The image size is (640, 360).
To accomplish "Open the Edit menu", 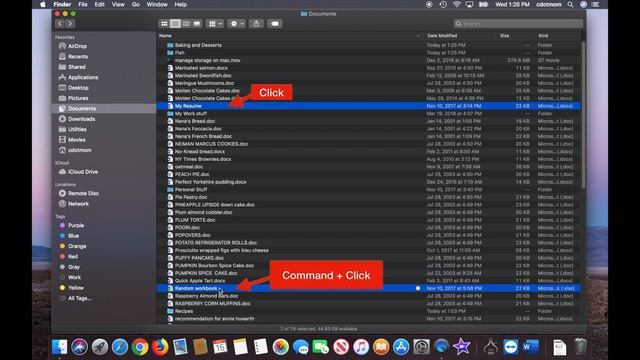I will pos(100,4).
